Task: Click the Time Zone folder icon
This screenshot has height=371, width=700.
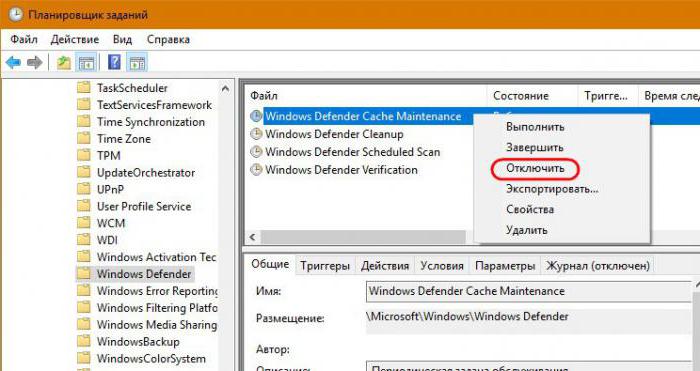Action: click(83, 138)
